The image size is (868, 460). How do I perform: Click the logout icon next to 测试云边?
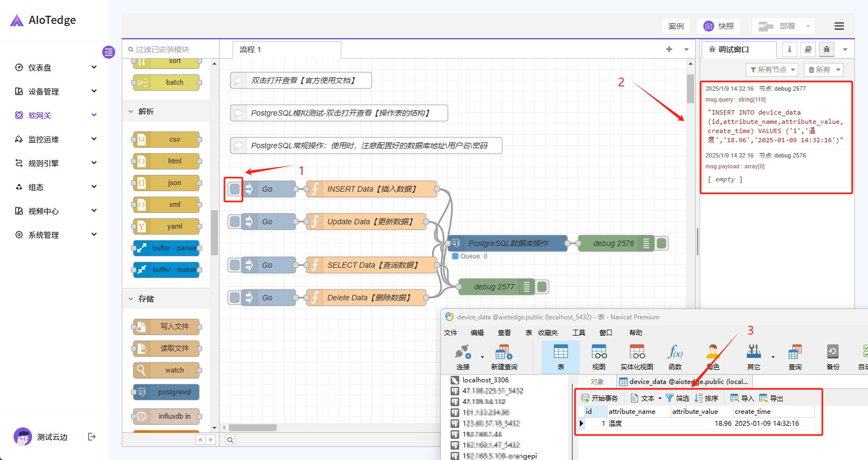click(x=92, y=437)
